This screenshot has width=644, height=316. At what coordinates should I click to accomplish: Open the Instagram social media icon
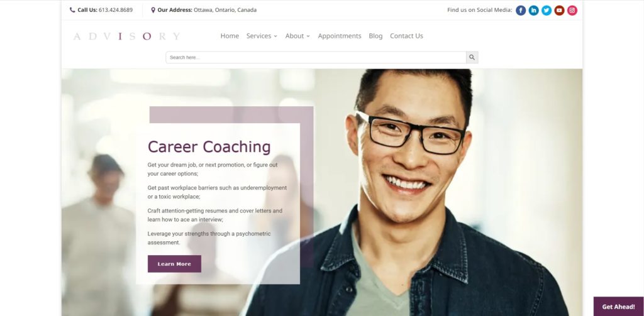(x=572, y=10)
